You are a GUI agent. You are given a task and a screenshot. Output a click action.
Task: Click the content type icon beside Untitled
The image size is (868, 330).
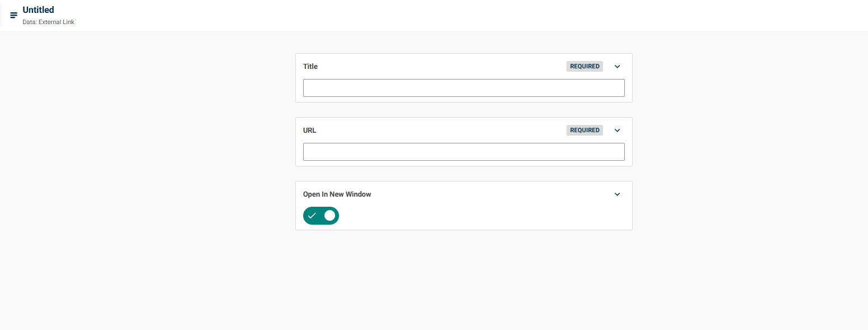click(14, 15)
